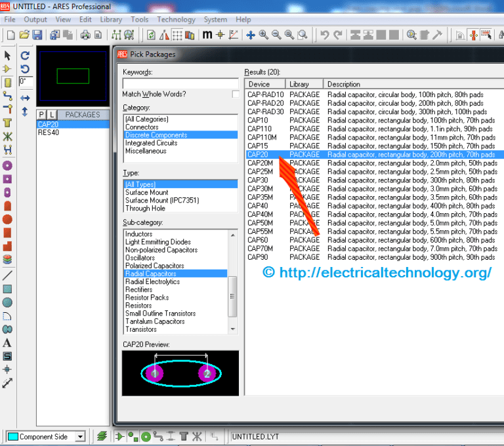Screen dimensions: 504x446
Task: Click the Save design toolbar icon
Action: coord(37,35)
